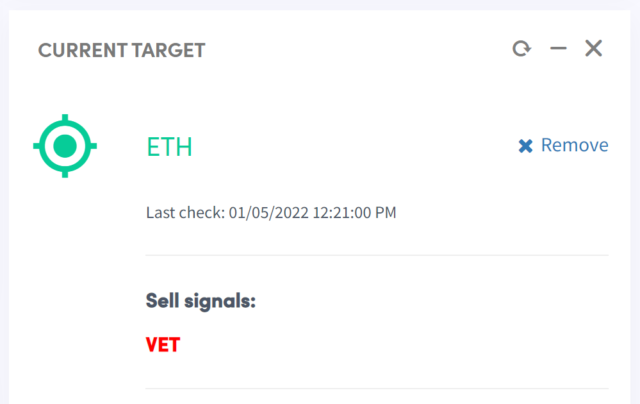Click the 'Last check:' label
The image size is (640, 404).
coord(186,213)
